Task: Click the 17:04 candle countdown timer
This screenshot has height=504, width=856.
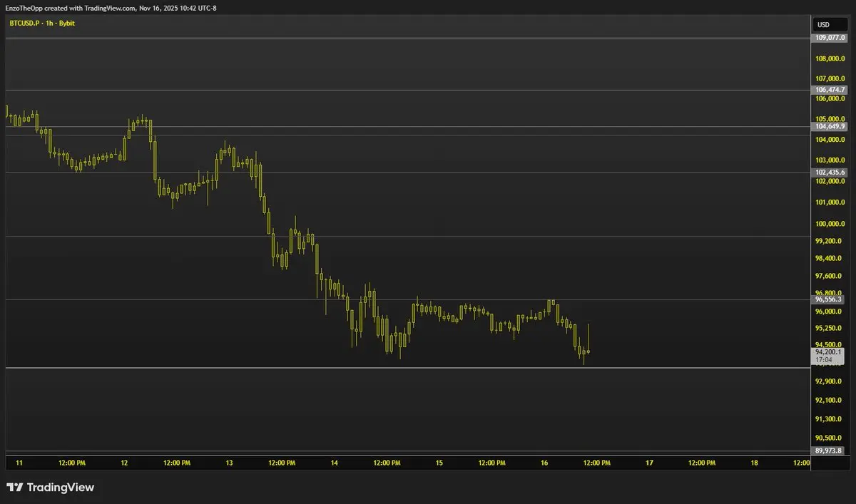Action: pyautogui.click(x=823, y=361)
